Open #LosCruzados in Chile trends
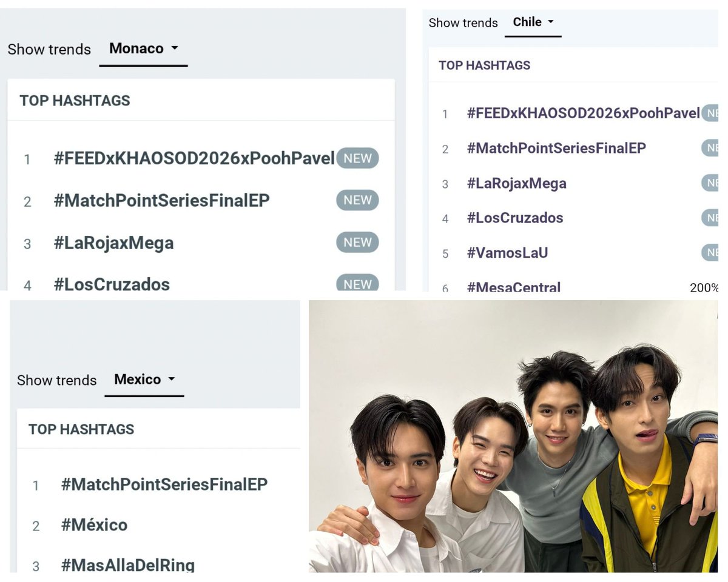 [x=514, y=218]
